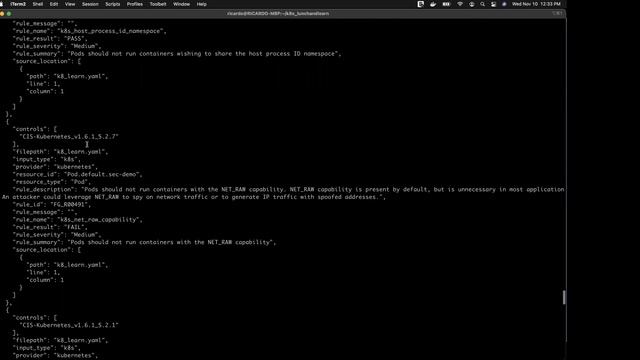Open the Apple menu
640x360 pixels.
point(2,4)
